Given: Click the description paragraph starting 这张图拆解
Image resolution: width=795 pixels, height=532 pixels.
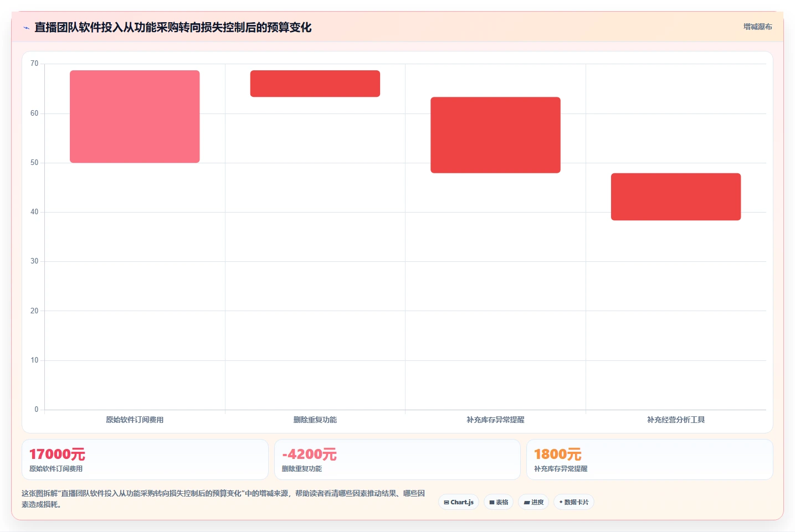Looking at the screenshot, I should coord(223,499).
